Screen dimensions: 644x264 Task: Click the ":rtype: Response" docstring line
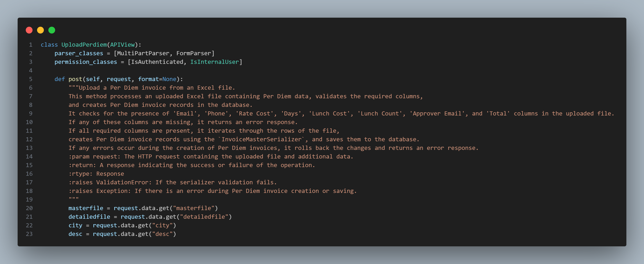(x=96, y=174)
